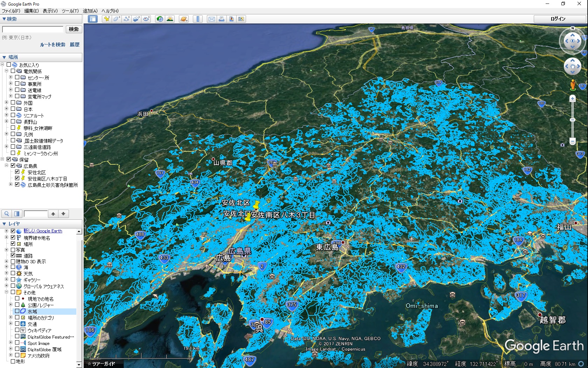Open the 履歴 history link
This screenshot has width=588, height=368.
75,45
